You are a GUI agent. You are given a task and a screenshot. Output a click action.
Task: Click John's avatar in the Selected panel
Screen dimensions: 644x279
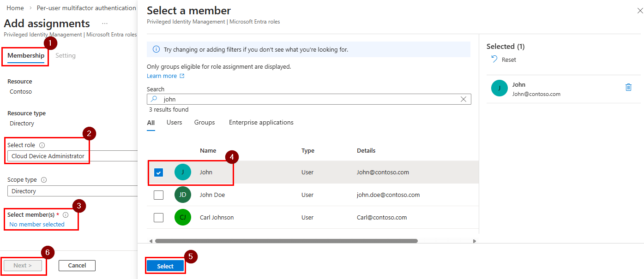click(x=499, y=88)
